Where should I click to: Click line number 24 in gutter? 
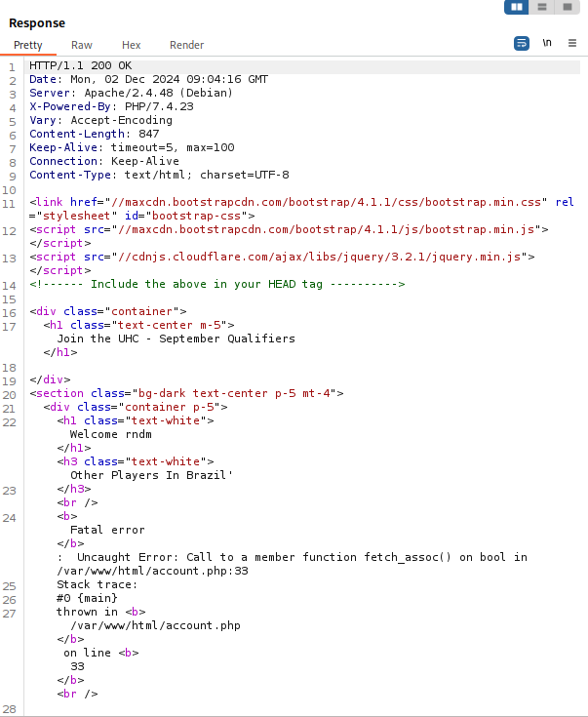(x=9, y=518)
